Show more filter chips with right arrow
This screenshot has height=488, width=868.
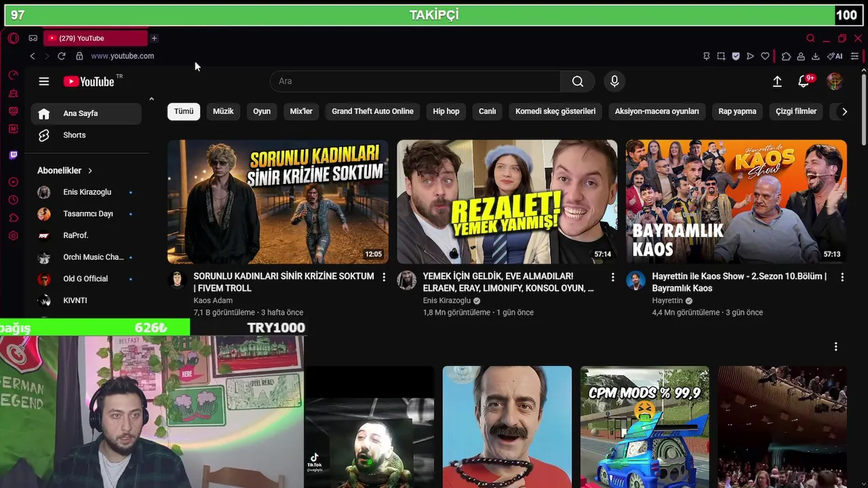(x=844, y=112)
